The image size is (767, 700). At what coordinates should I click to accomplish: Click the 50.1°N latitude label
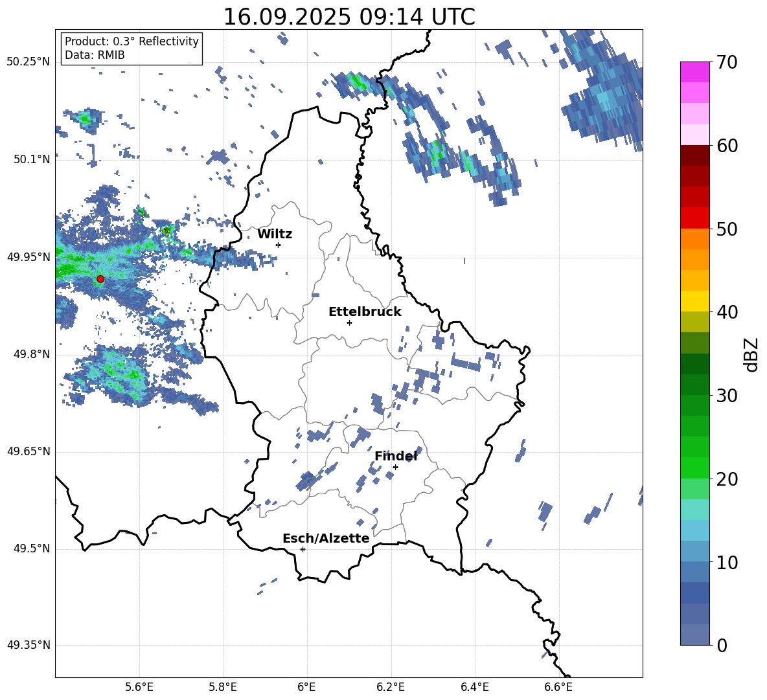pyautogui.click(x=32, y=159)
